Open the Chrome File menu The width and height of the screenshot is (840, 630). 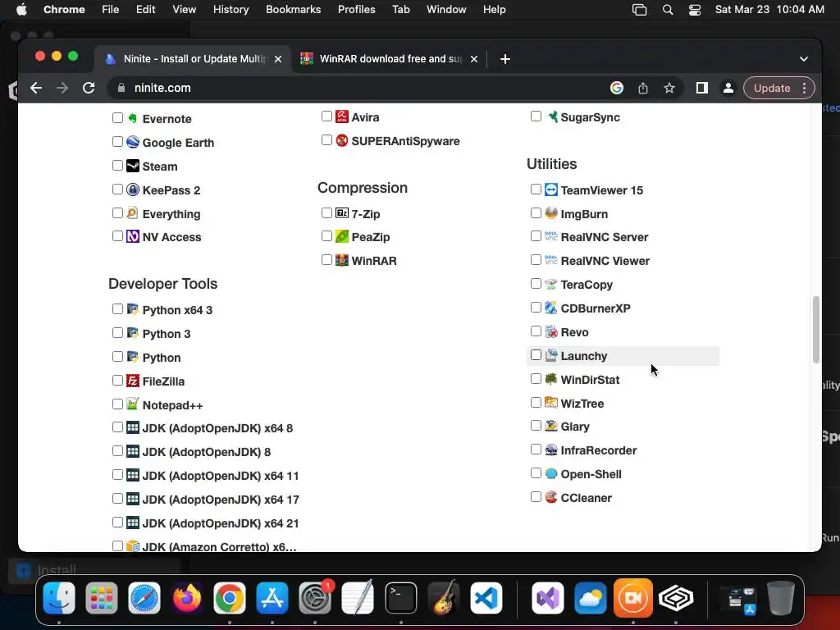(111, 9)
